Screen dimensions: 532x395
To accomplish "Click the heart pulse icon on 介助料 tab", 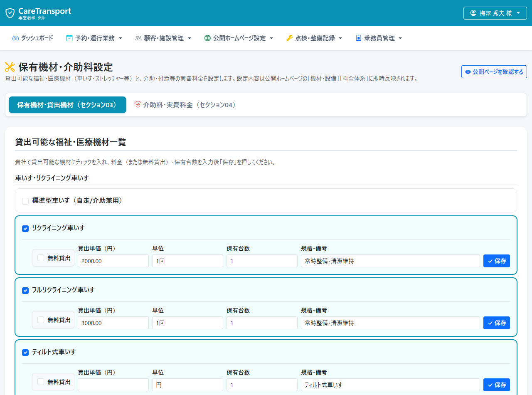I will click(138, 105).
